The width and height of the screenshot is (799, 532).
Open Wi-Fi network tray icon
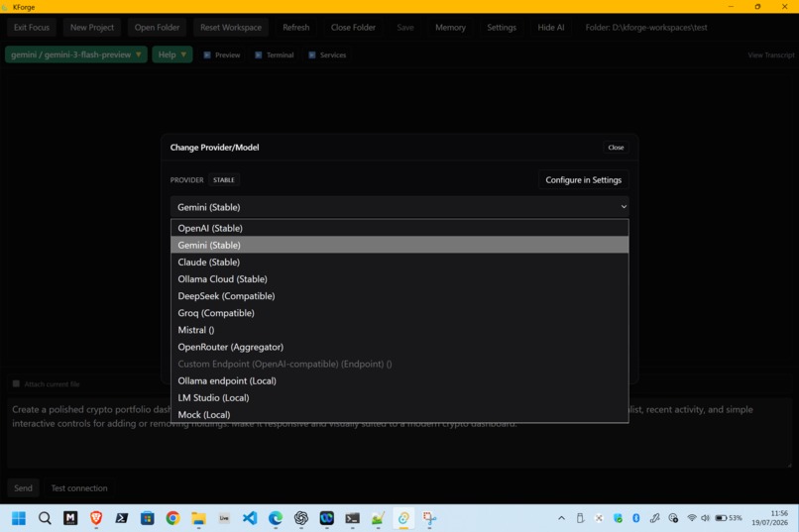click(692, 518)
